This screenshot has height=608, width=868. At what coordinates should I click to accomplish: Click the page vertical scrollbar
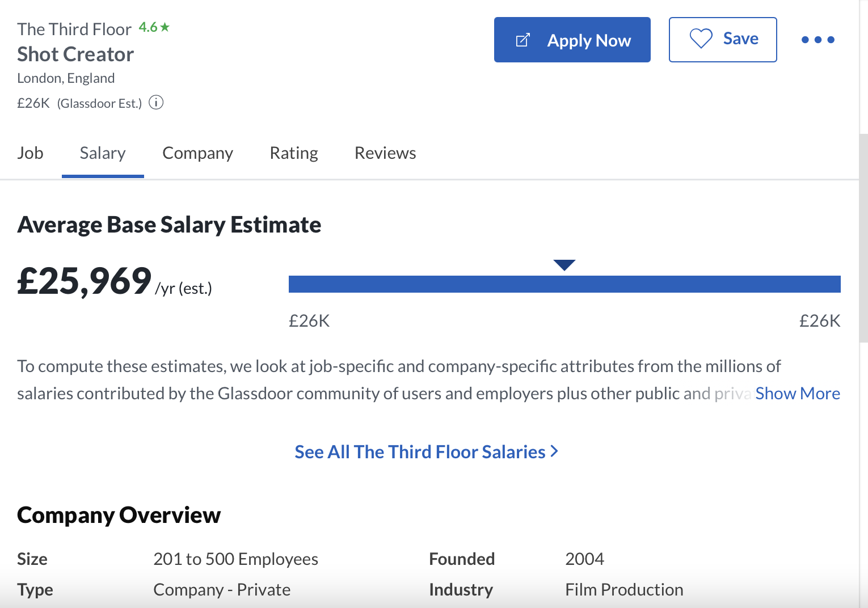tap(863, 238)
